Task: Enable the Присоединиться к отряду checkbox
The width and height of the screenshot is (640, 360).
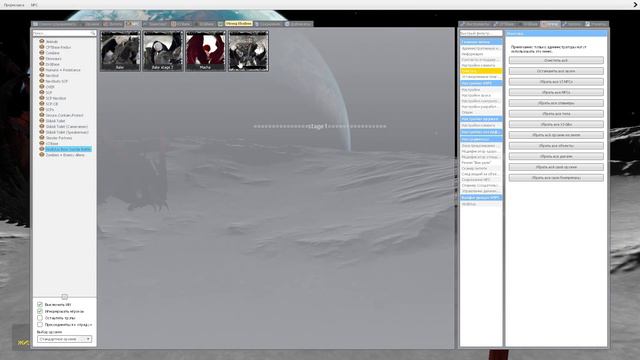Action: pyautogui.click(x=40, y=324)
